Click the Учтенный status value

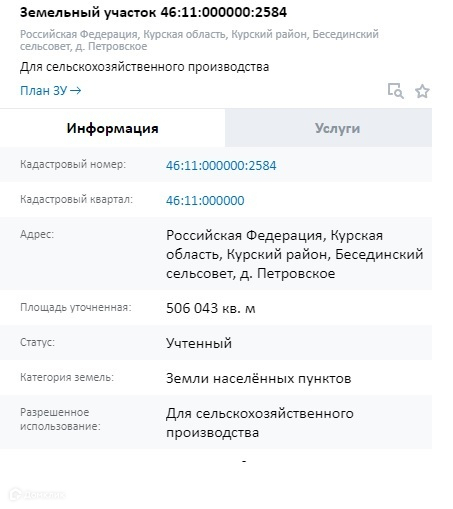(199, 343)
